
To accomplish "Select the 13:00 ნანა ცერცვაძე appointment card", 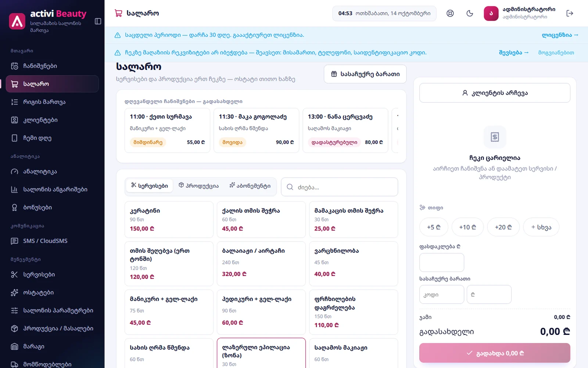I will pos(345,130).
